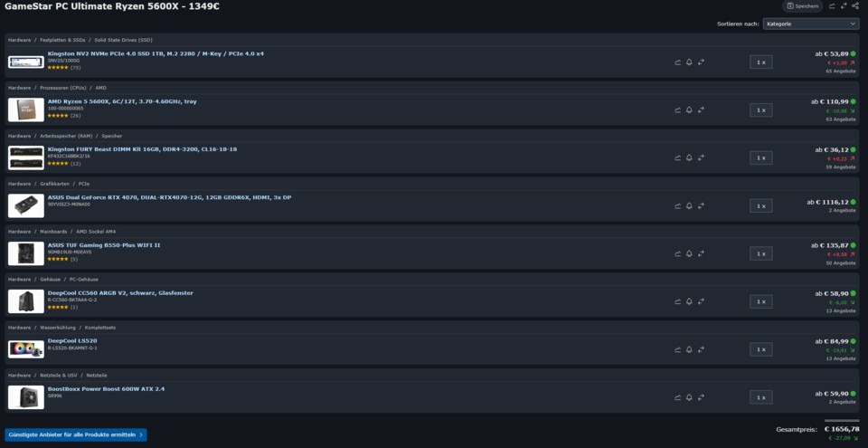Open price history chart for ASUS TUF B550-Plus
868x448 pixels.
(677, 253)
